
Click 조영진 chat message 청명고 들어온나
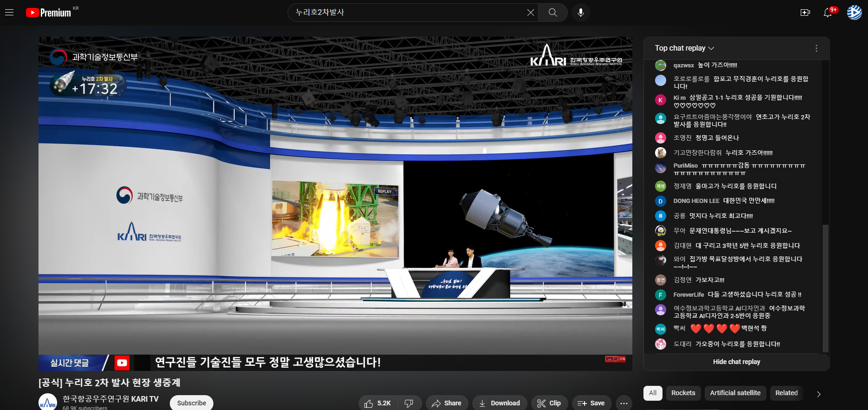tap(717, 138)
